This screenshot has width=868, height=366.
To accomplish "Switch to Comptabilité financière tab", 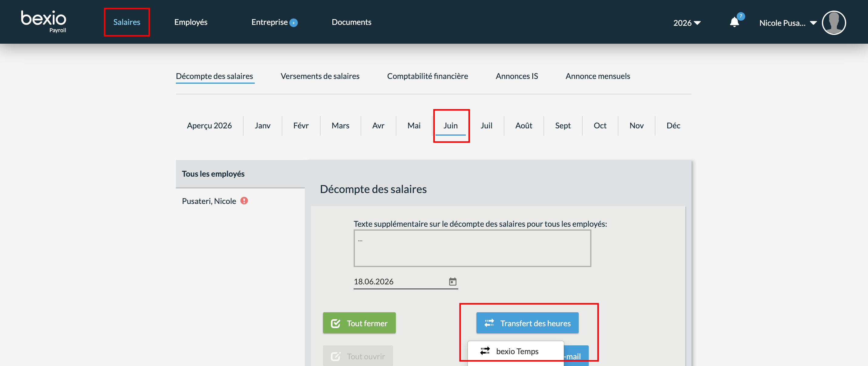I will 427,76.
